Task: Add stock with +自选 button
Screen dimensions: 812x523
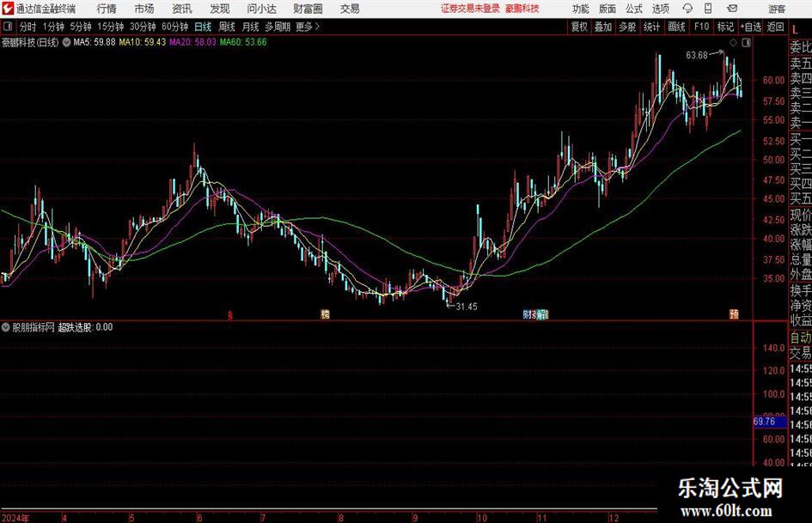Action: [x=751, y=27]
